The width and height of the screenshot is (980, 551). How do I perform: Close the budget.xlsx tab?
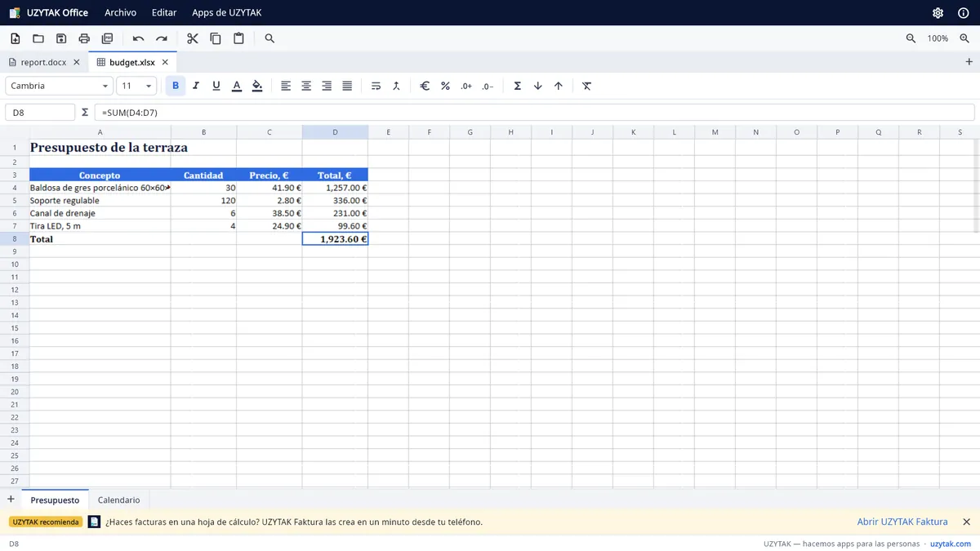[165, 62]
